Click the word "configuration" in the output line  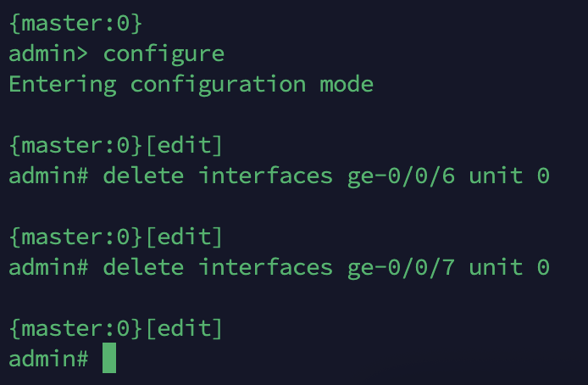218,85
